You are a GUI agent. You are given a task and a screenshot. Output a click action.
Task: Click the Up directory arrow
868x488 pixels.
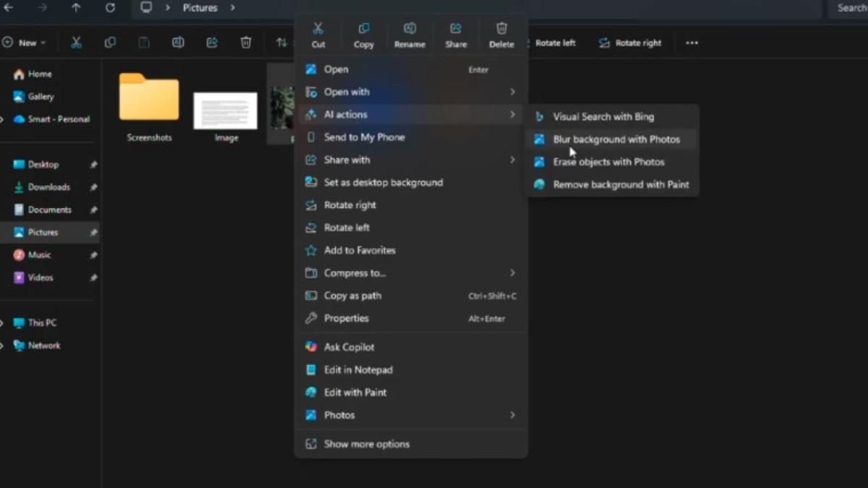click(x=76, y=8)
